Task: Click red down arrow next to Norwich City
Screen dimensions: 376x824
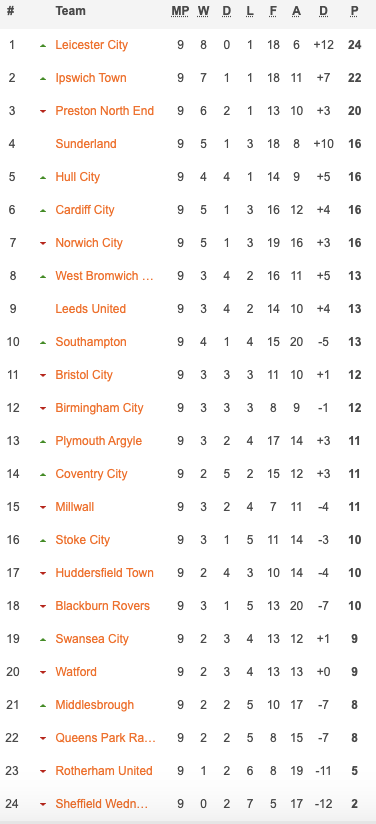Action: [43, 243]
